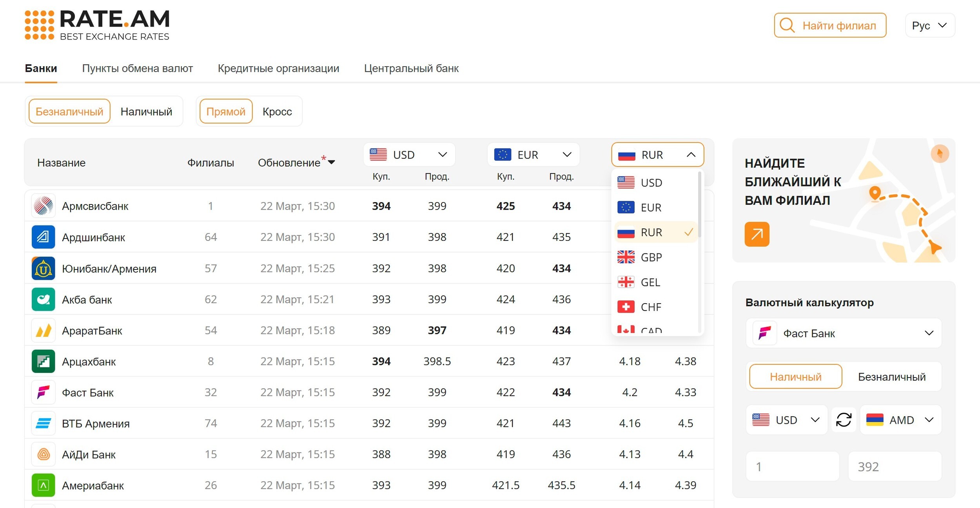980x508 pixels.
Task: Click the IDBank logo icon
Action: [43, 454]
